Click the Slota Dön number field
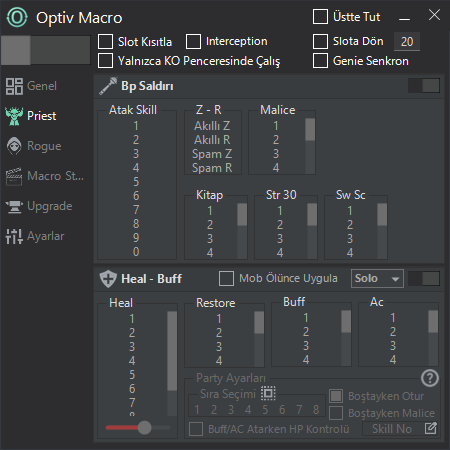 407,42
